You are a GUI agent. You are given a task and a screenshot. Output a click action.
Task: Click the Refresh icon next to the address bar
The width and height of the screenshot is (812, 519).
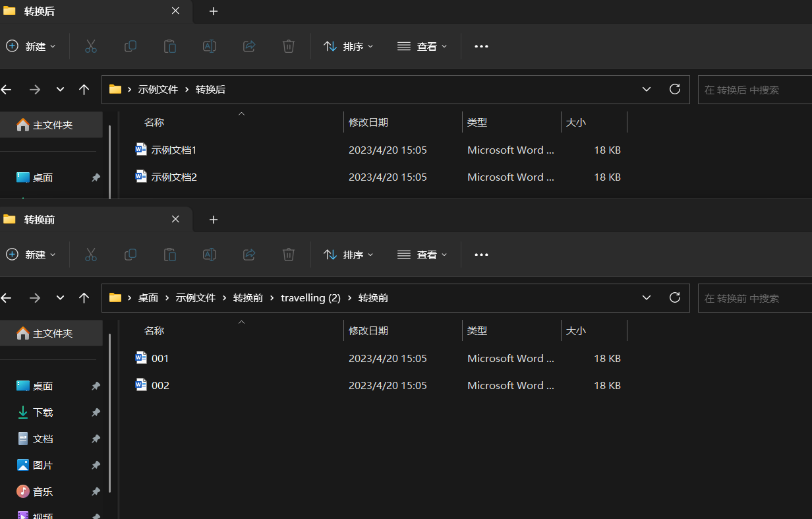point(674,89)
